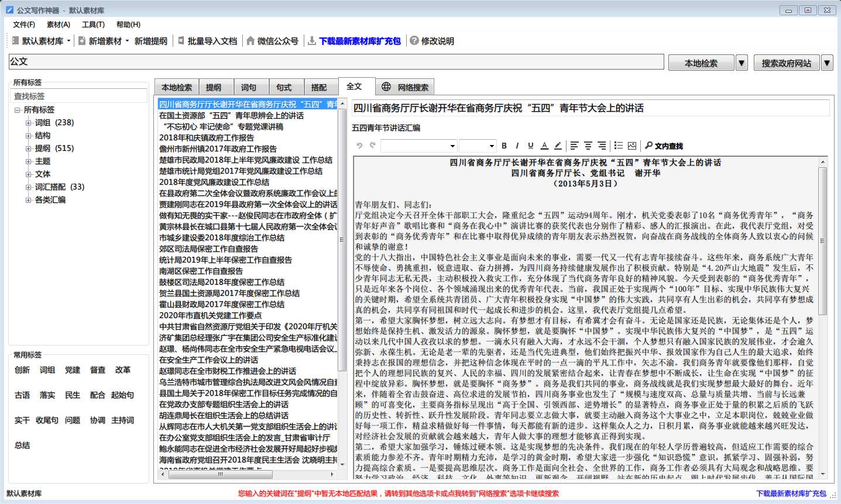Open dropdown arrow next to 本地检索 button

(742, 63)
